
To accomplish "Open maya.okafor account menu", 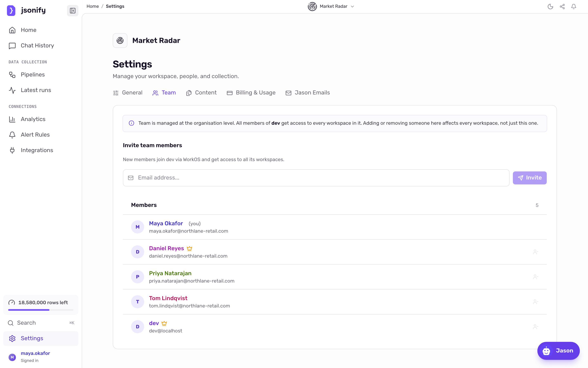I will tap(41, 357).
